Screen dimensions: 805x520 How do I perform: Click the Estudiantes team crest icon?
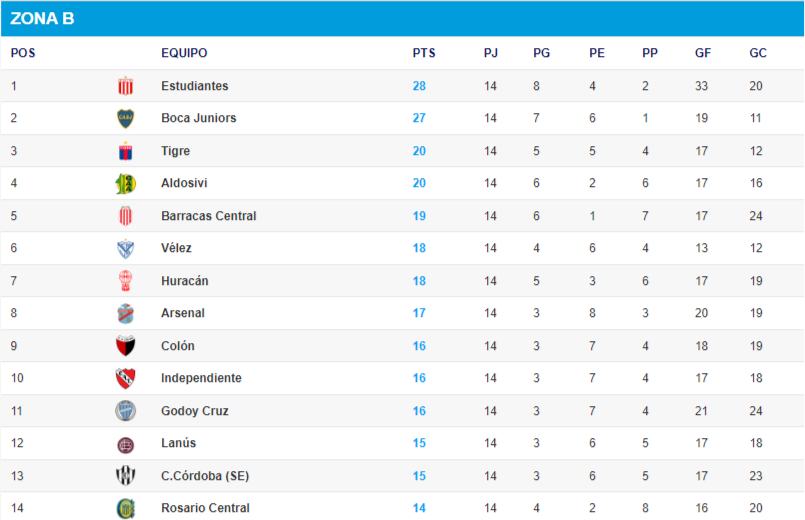(x=125, y=86)
